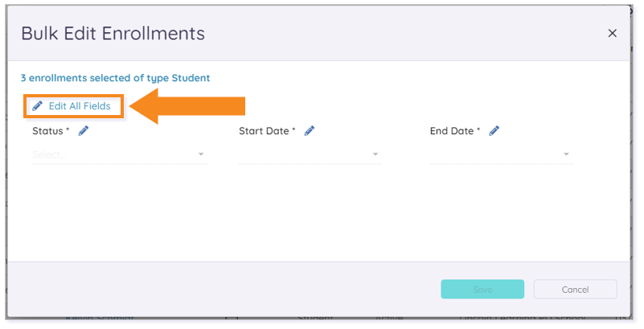Click inside the Start Date field
Viewport: 644px width, 329px height.
[310, 155]
